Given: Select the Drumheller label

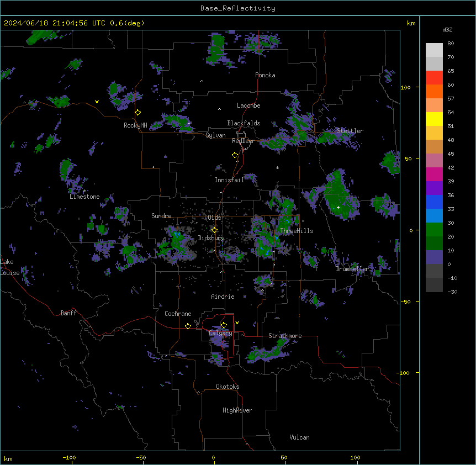Looking at the screenshot, I should tap(352, 269).
